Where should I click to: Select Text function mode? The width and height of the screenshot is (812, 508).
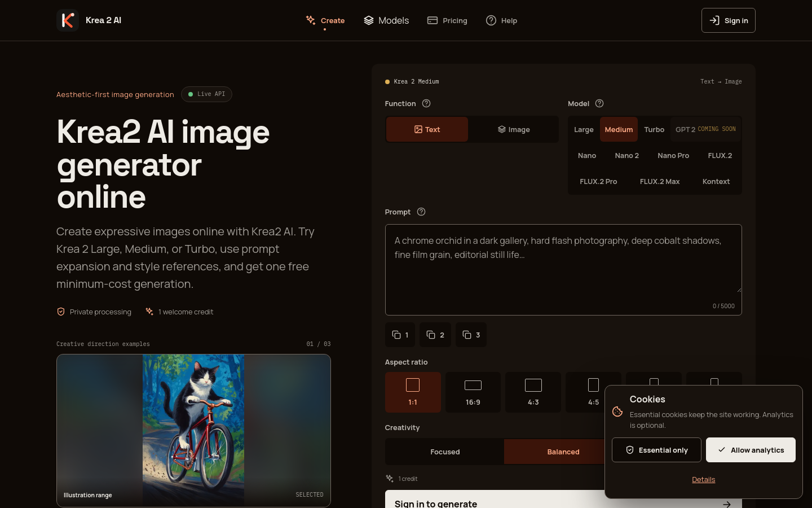pyautogui.click(x=427, y=129)
